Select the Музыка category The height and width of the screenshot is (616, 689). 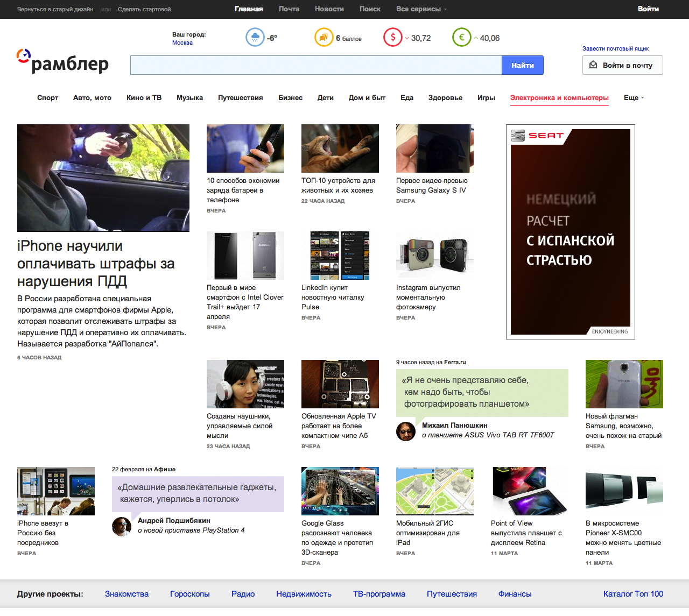(189, 97)
